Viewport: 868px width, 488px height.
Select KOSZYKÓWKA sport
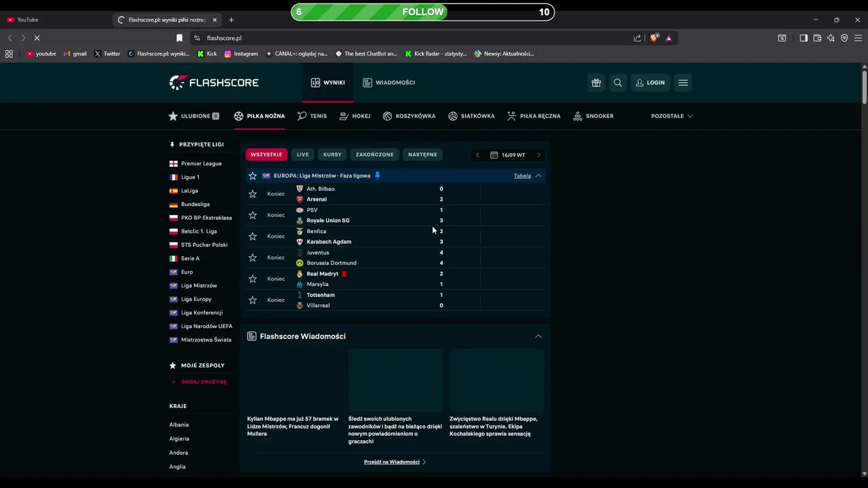pyautogui.click(x=409, y=116)
